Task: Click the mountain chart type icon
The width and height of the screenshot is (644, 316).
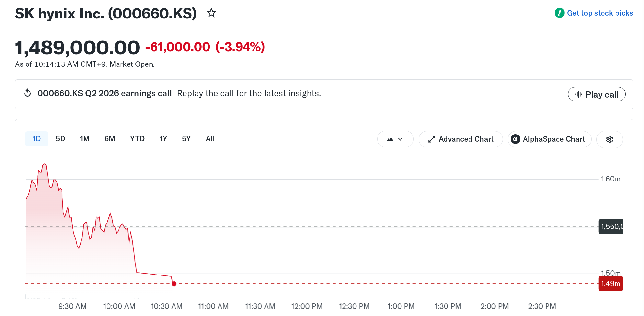Action: (x=390, y=139)
